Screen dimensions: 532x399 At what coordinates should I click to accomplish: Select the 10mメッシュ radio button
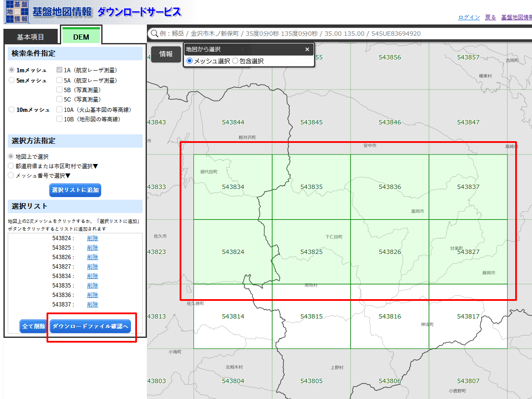(x=12, y=110)
